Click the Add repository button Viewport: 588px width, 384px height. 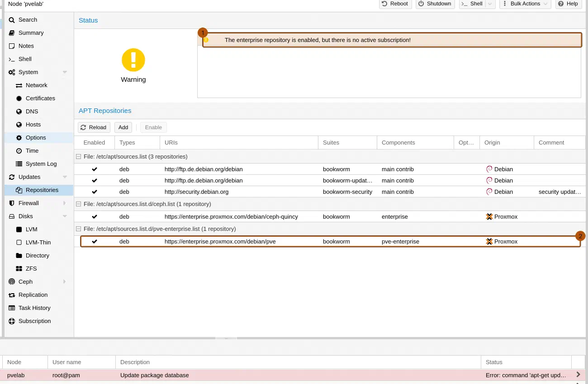click(x=123, y=127)
